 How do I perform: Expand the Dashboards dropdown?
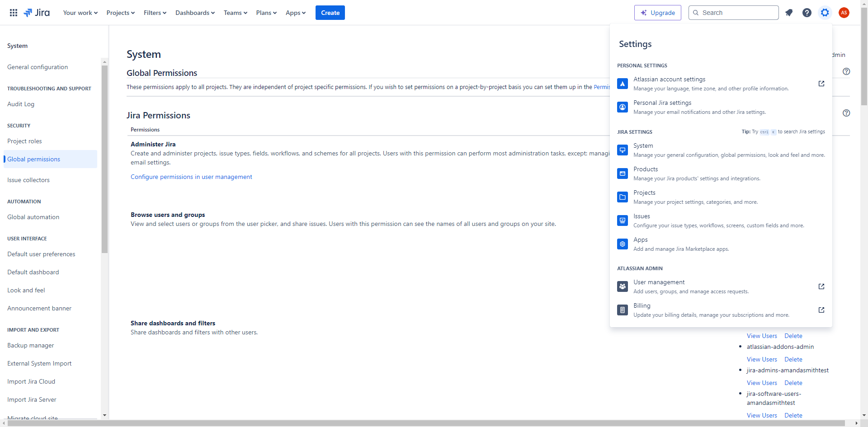tap(195, 13)
